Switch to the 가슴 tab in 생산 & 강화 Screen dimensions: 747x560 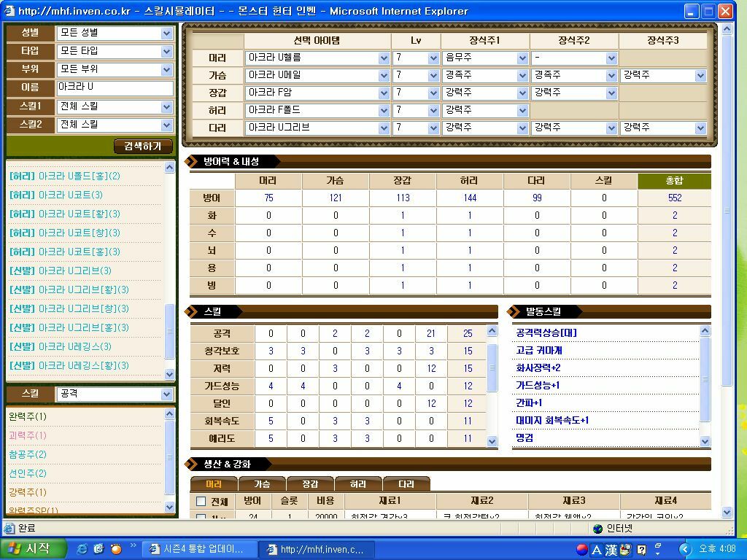point(262,483)
